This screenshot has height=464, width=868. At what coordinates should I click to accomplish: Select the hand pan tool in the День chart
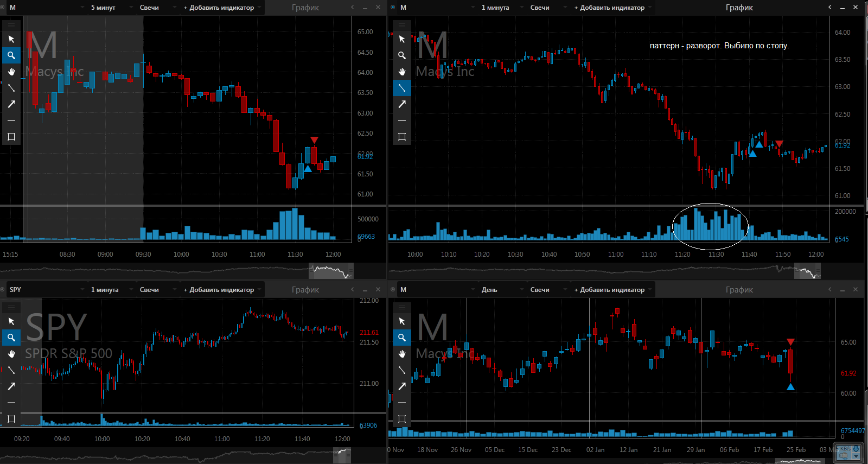tap(402, 354)
